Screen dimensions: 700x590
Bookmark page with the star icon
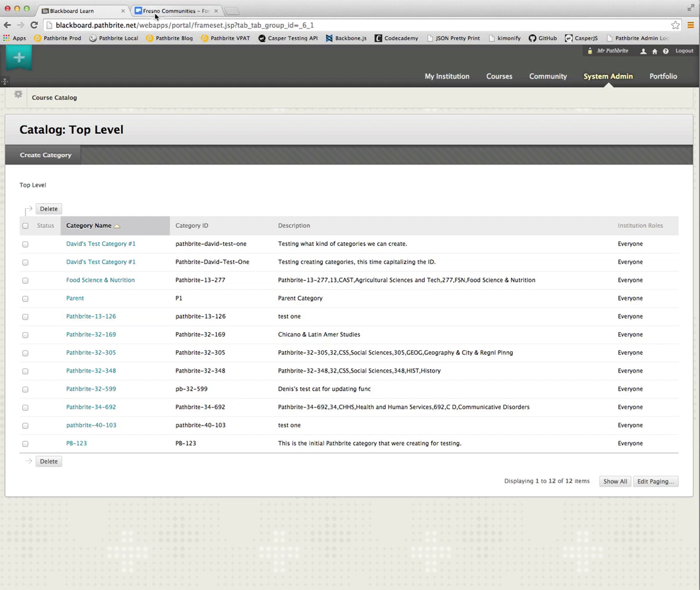[x=675, y=25]
